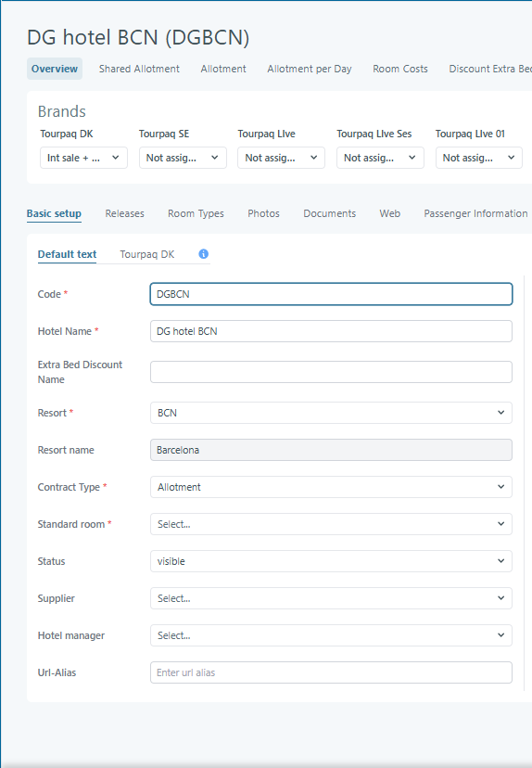Go to the Passenger Information tab
532x768 pixels.
pos(475,213)
